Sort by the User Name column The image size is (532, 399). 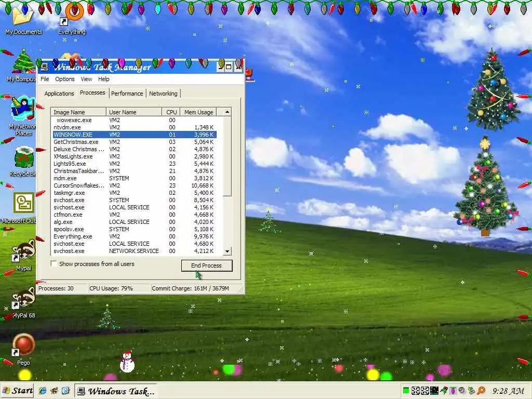tap(134, 112)
